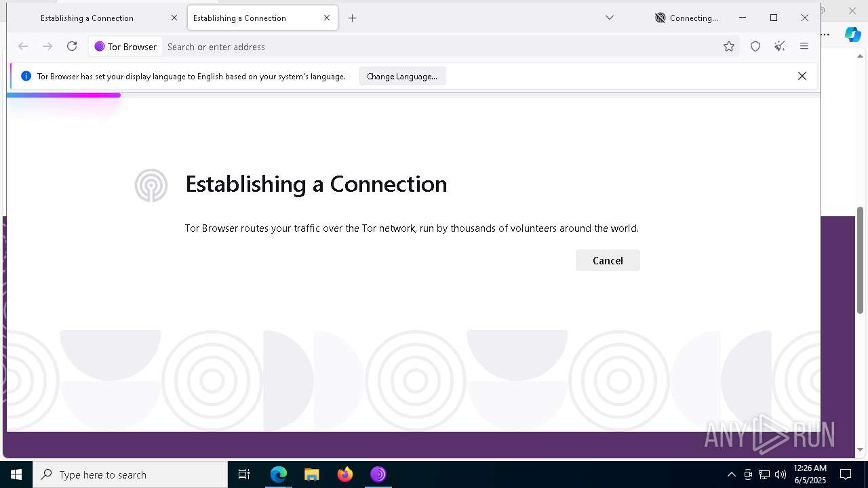Open the hamburger application menu
This screenshot has width=868, height=488.
804,46
